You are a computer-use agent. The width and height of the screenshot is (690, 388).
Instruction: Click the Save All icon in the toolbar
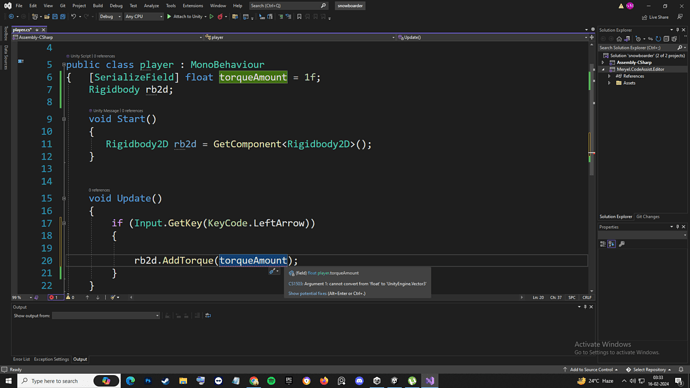pos(62,17)
